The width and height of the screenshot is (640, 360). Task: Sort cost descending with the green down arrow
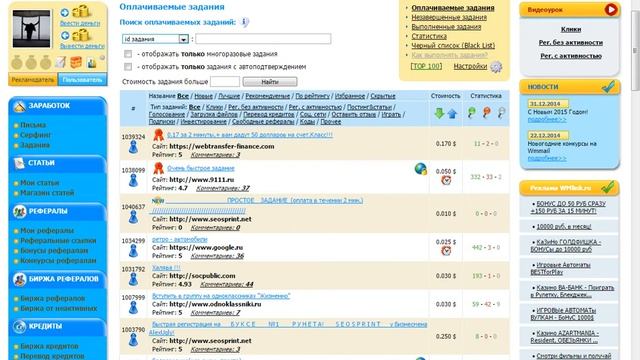click(439, 113)
